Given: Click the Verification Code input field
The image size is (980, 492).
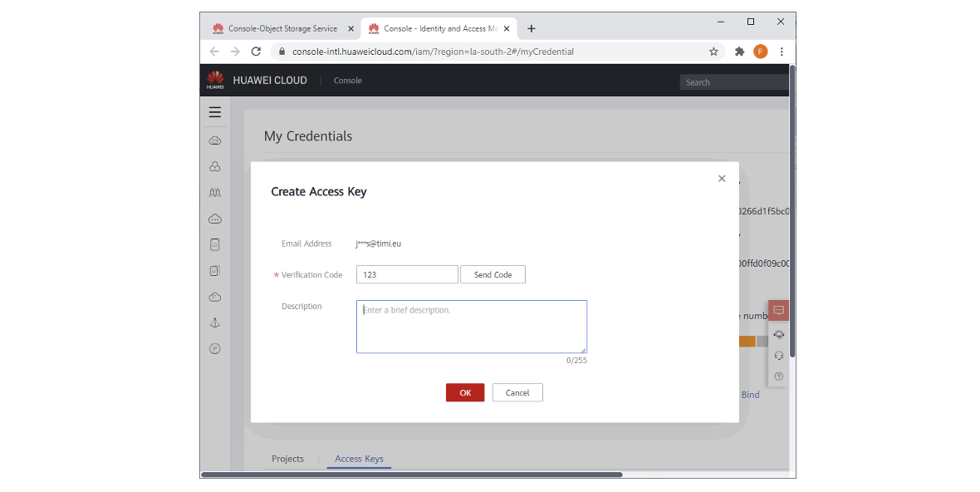Looking at the screenshot, I should coord(407,275).
